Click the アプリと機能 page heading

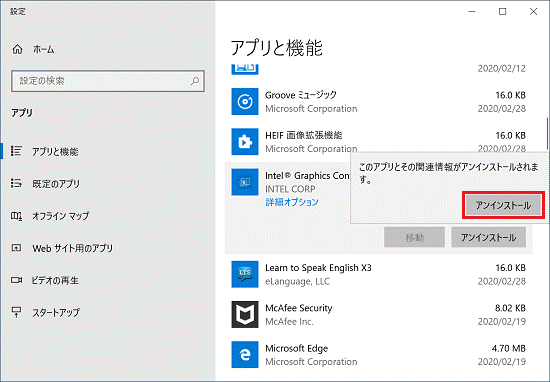pos(276,48)
